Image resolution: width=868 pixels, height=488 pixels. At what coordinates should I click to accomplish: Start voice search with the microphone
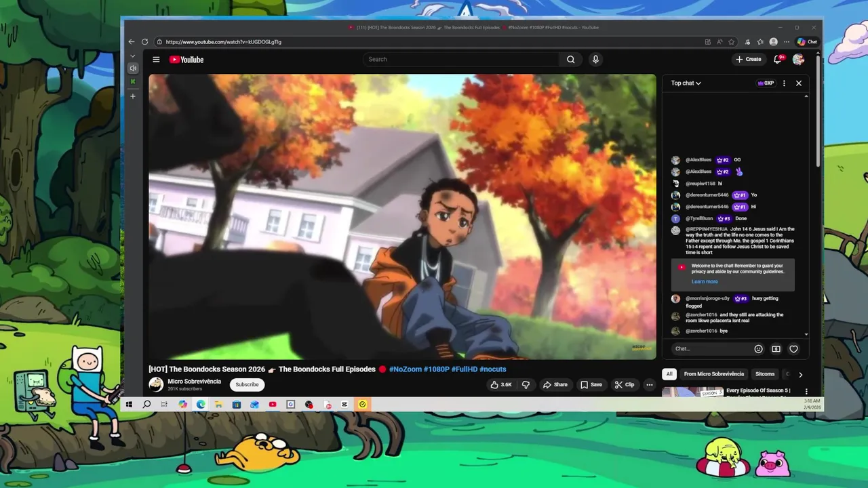click(x=595, y=59)
